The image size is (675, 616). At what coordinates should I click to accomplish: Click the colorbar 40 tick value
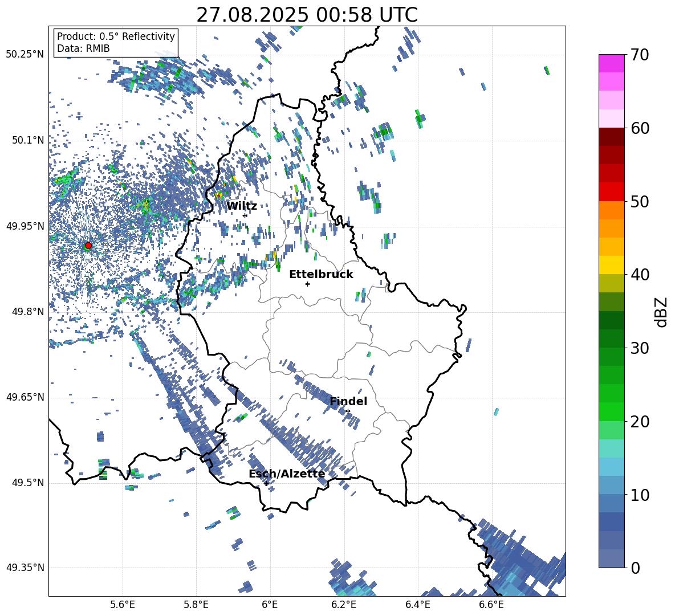[x=640, y=275]
